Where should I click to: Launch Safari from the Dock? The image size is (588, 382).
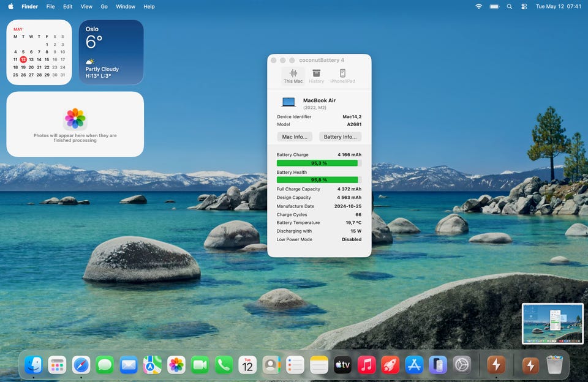click(81, 365)
